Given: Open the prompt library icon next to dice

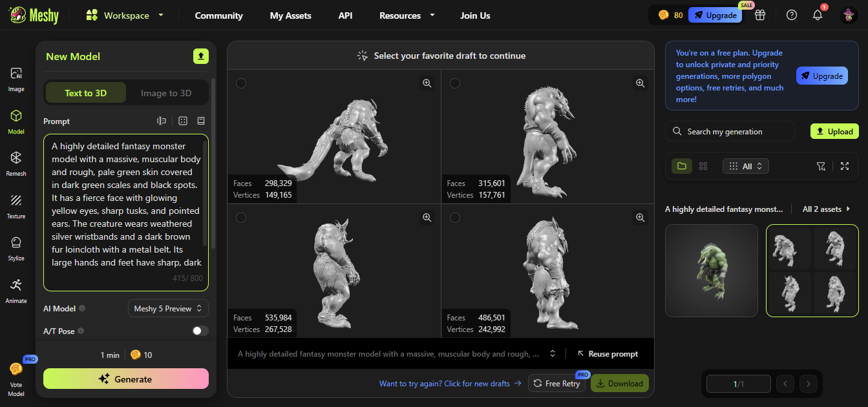Looking at the screenshot, I should coord(201,121).
